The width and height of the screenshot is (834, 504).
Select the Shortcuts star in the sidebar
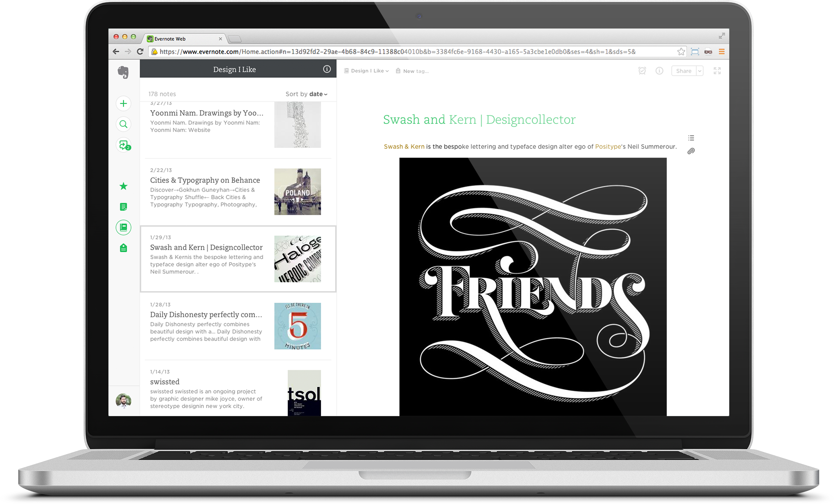pyautogui.click(x=124, y=186)
